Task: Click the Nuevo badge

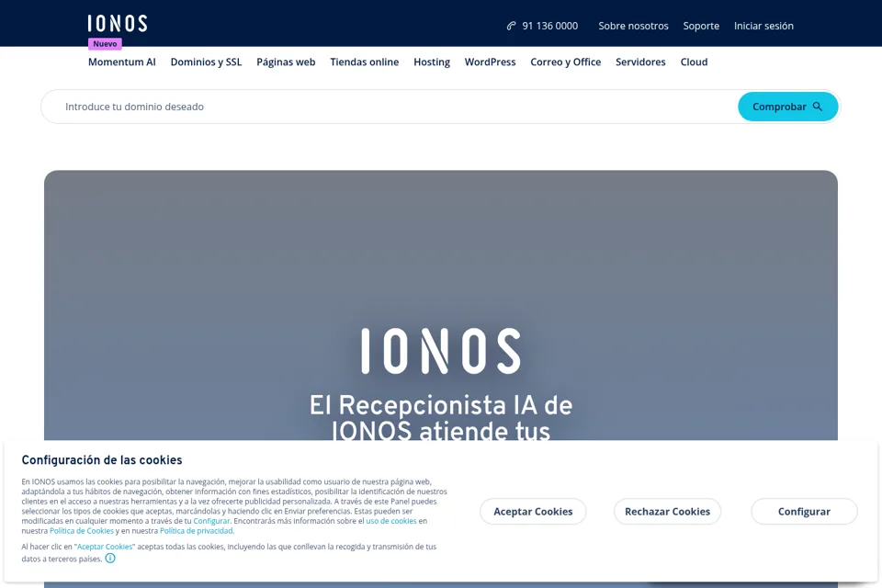Action: point(105,44)
